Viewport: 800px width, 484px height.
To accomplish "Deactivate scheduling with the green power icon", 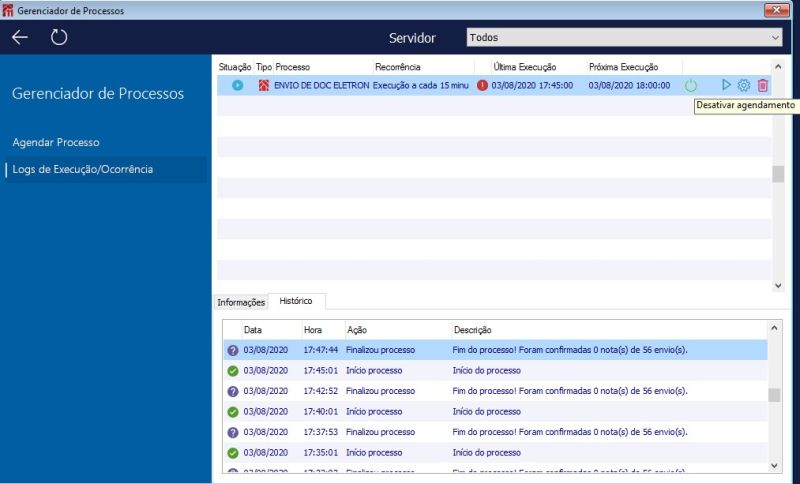I will (x=691, y=86).
